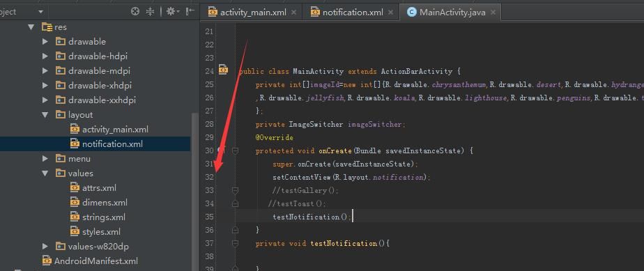Click the drawable-hdpi folder icon
This screenshot has width=644, height=271.
[x=61, y=56]
